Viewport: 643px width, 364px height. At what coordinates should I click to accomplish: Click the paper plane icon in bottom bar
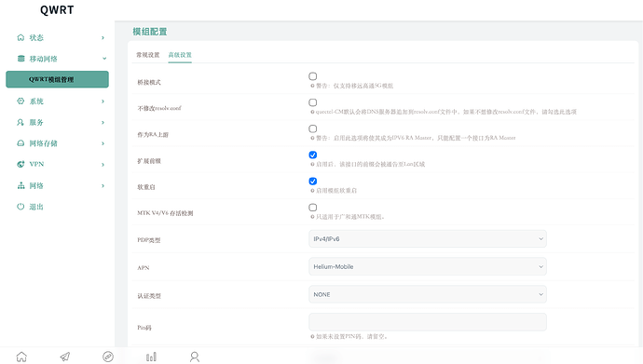tap(65, 357)
